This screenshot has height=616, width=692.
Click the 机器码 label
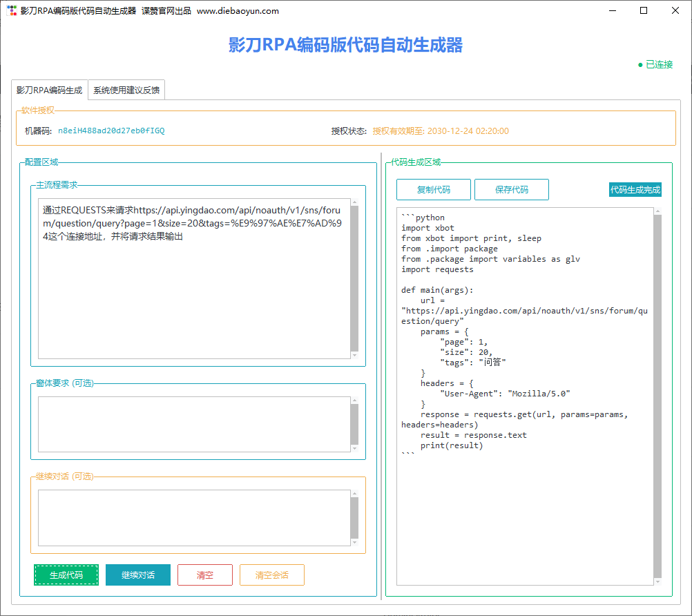(x=38, y=131)
